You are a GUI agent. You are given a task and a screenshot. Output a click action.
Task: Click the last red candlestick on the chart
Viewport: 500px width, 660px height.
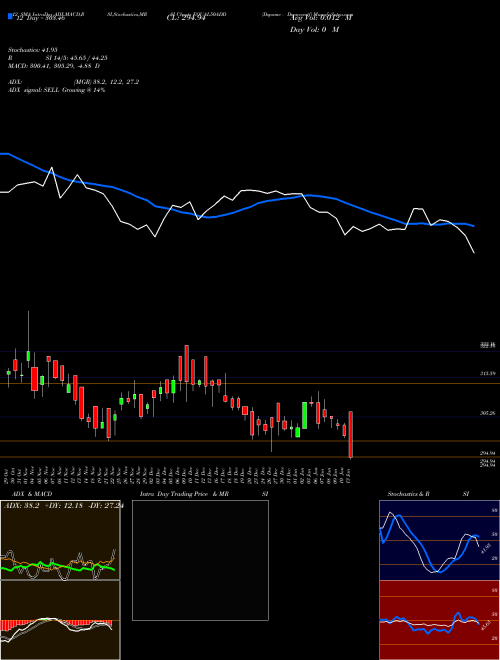pyautogui.click(x=351, y=434)
